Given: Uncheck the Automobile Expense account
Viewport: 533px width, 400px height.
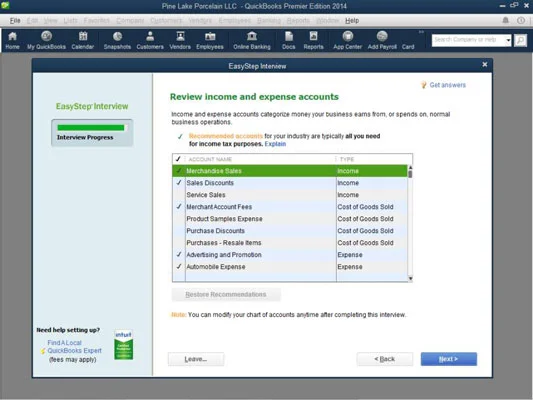Looking at the screenshot, I should (179, 267).
